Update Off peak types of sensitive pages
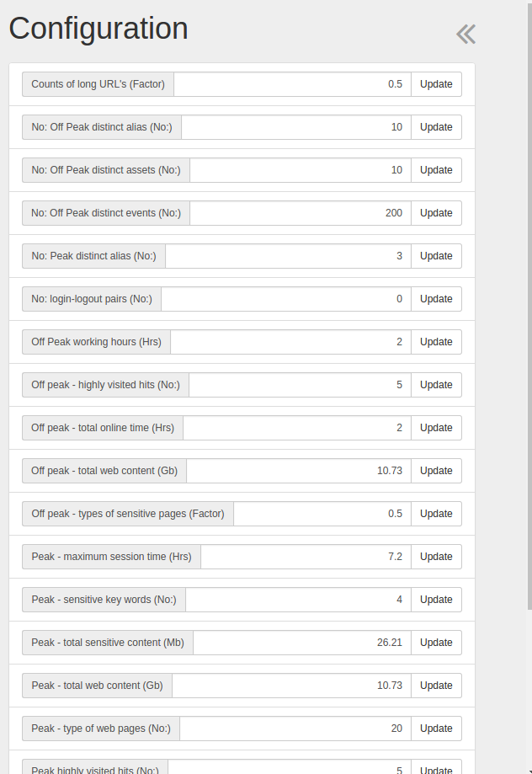 [436, 514]
